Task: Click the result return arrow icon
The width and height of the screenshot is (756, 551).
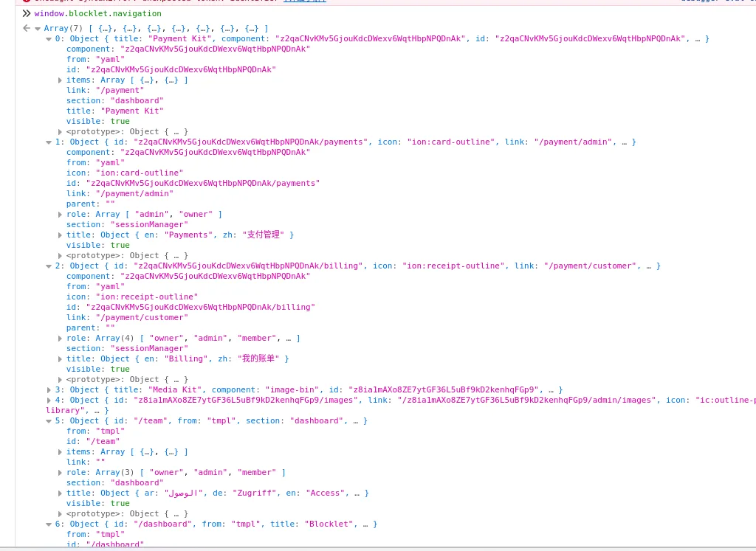Action: pos(27,29)
